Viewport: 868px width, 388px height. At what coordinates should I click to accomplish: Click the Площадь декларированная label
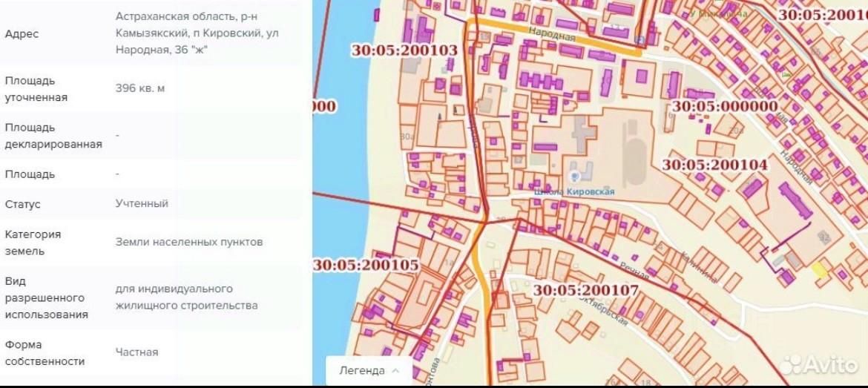(x=53, y=136)
